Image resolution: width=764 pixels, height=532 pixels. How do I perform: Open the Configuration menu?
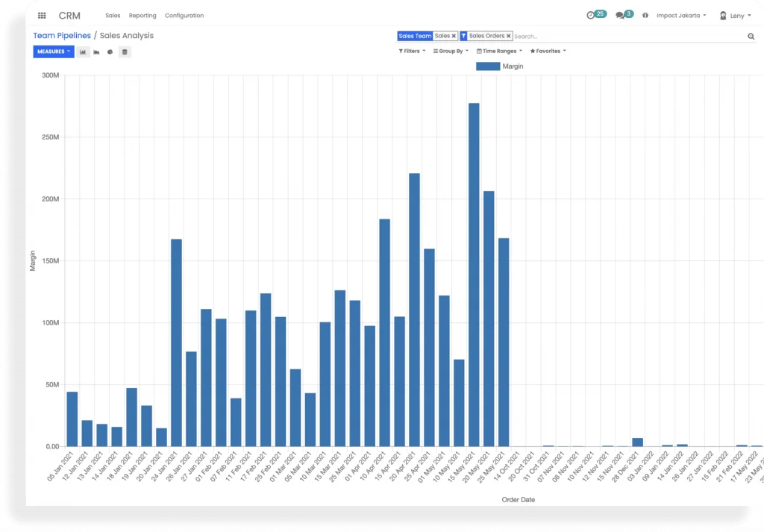(x=184, y=16)
